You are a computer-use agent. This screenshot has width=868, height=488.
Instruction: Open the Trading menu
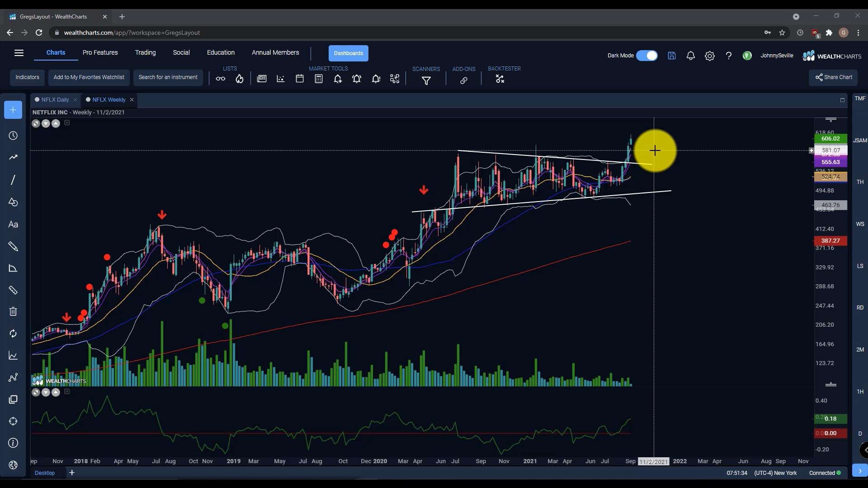(145, 52)
